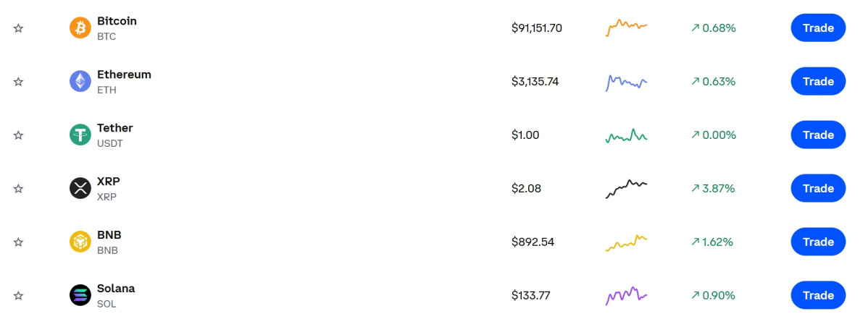Open the Solana asset name link
The width and height of the screenshot is (868, 327).
(x=116, y=289)
